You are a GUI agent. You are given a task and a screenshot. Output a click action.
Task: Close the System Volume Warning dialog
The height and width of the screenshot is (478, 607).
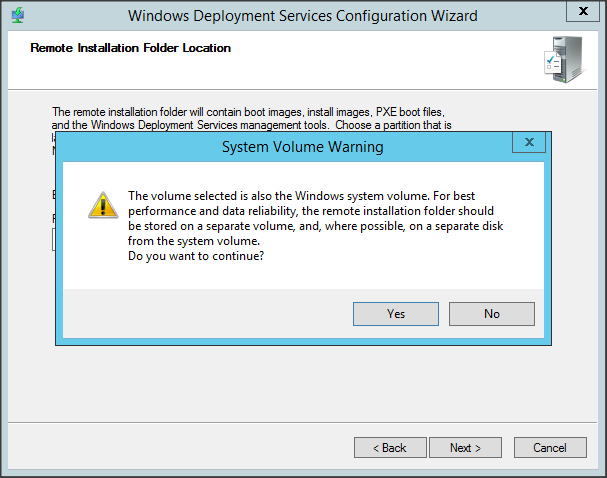click(528, 143)
